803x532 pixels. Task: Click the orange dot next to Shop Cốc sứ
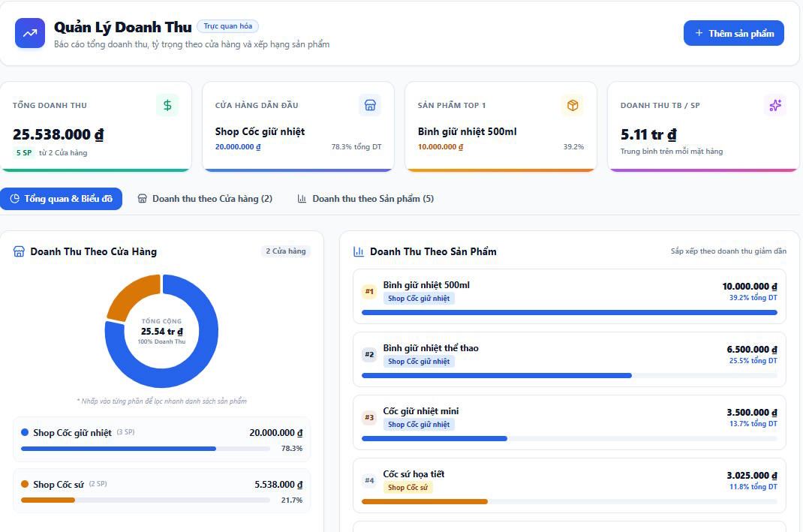tap(25, 484)
